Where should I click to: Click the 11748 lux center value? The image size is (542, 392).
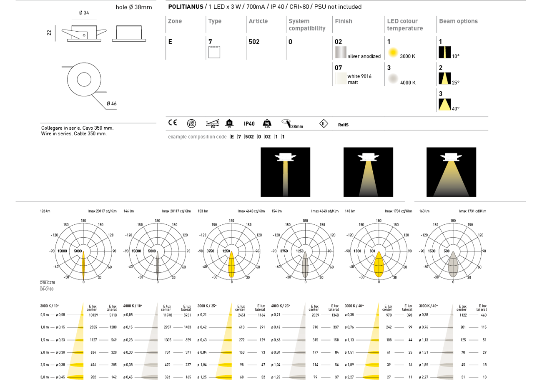[x=167, y=315]
